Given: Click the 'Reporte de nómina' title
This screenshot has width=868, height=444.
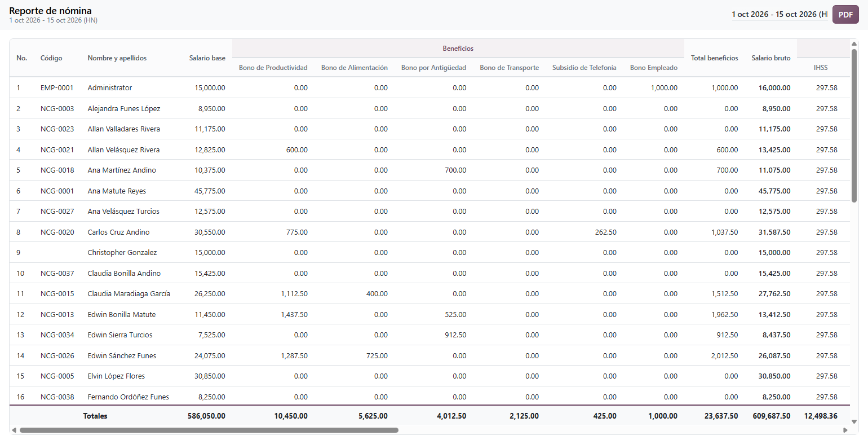Looking at the screenshot, I should 50,11.
